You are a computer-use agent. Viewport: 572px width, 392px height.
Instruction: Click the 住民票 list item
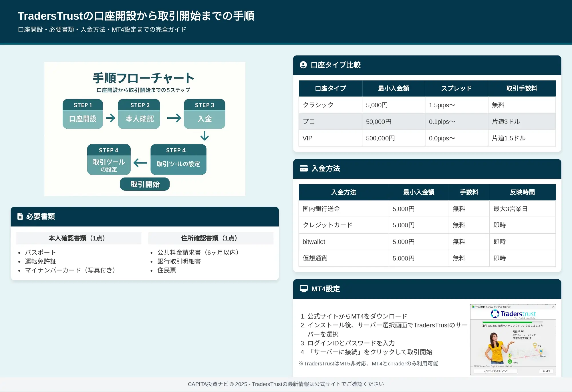167,270
